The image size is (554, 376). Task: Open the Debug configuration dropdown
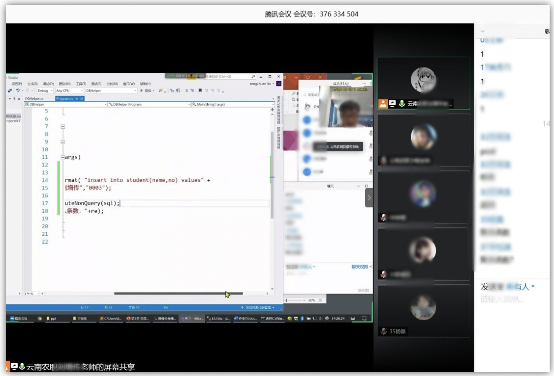click(x=45, y=91)
